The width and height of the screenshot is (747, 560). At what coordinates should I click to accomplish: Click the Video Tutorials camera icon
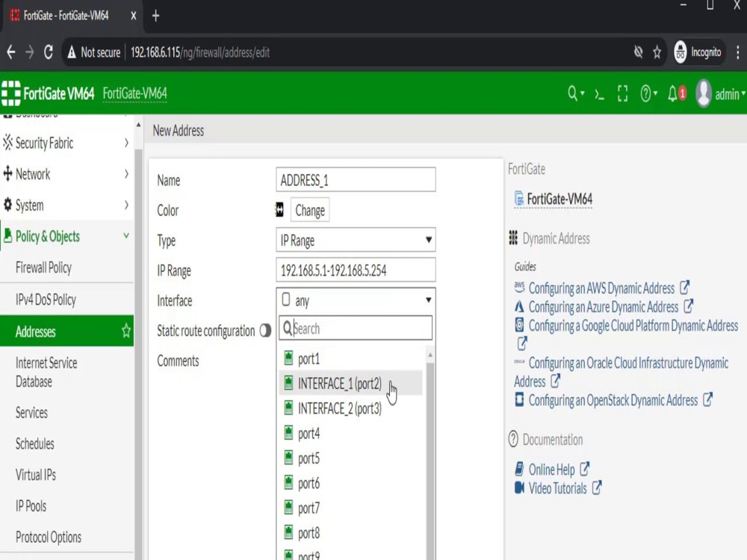tap(519, 488)
